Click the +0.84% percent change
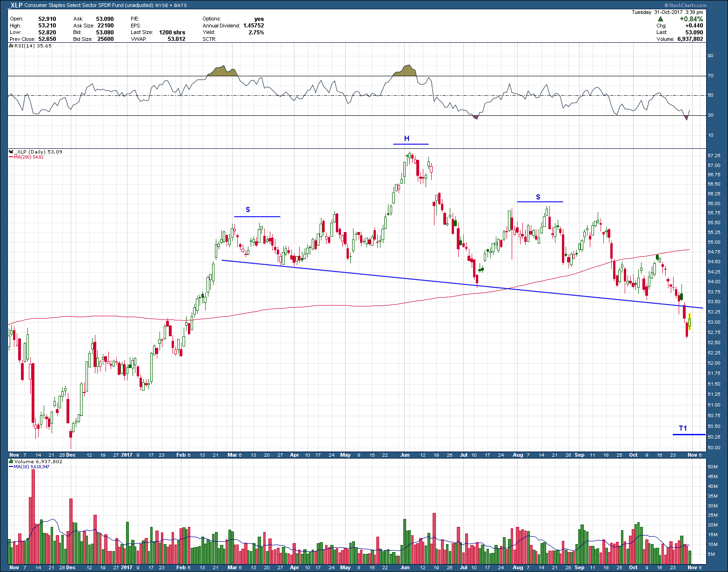This screenshot has height=572, width=728. pos(691,19)
